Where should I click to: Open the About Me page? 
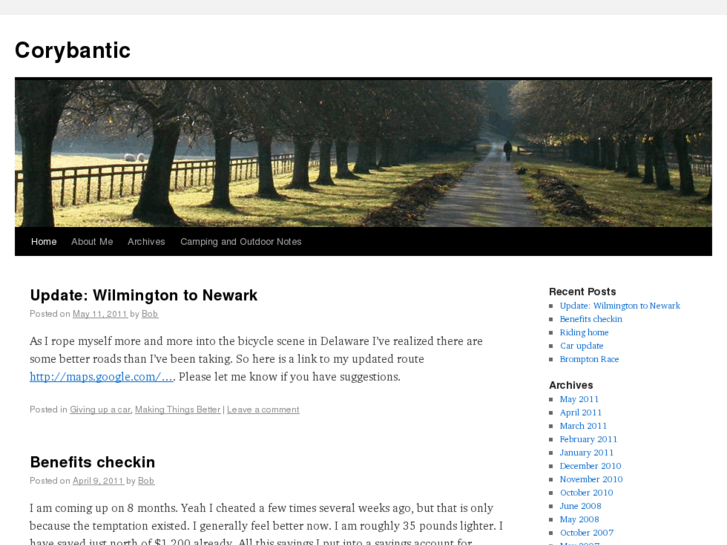(92, 242)
